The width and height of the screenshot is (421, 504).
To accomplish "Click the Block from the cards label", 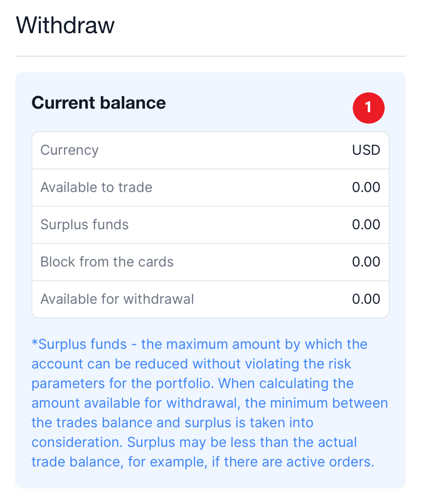I will [x=107, y=262].
